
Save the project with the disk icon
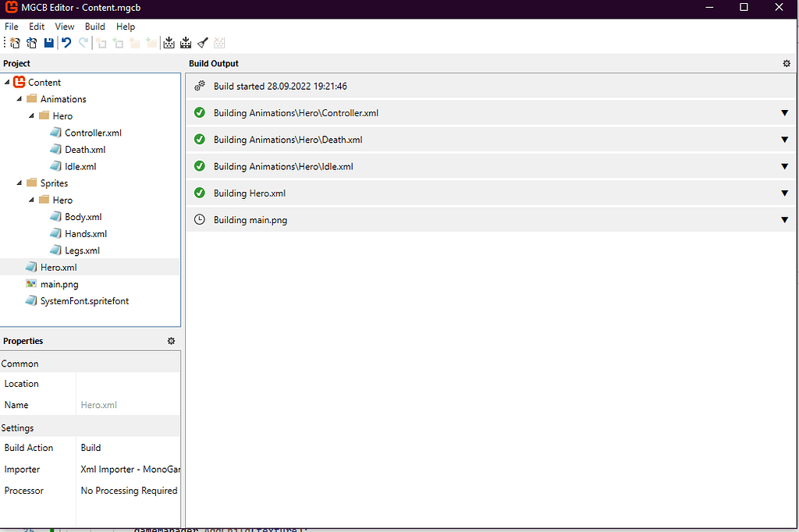48,43
